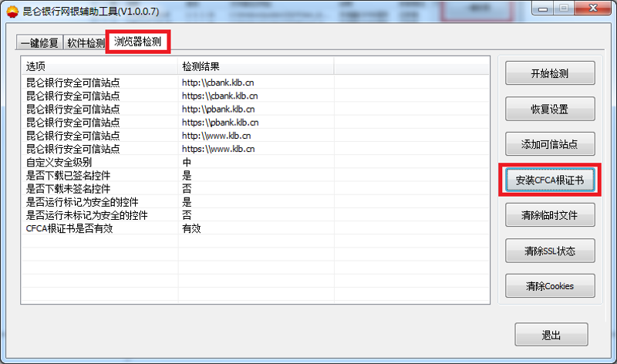Click the 选项 column header
This screenshot has height=364, width=617.
(100, 66)
